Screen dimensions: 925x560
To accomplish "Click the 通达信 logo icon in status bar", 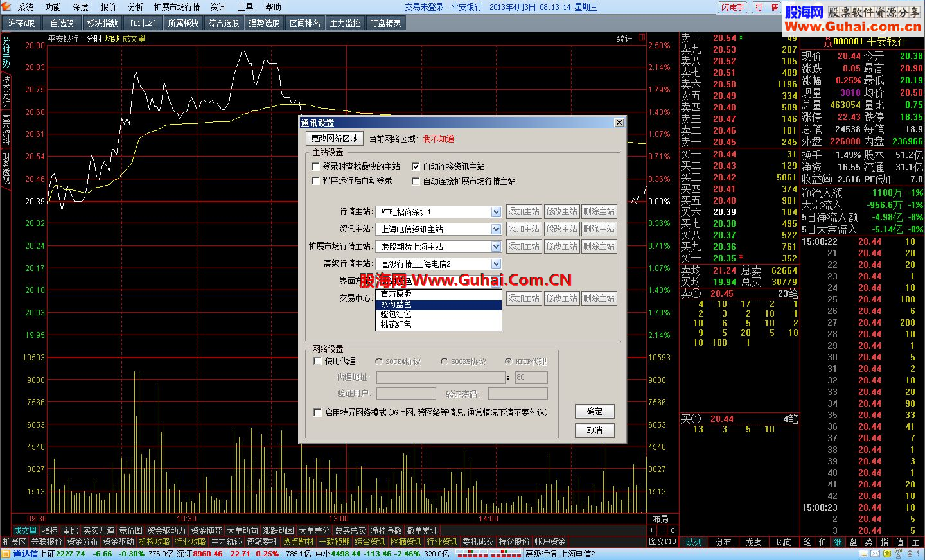I will pyautogui.click(x=6, y=554).
